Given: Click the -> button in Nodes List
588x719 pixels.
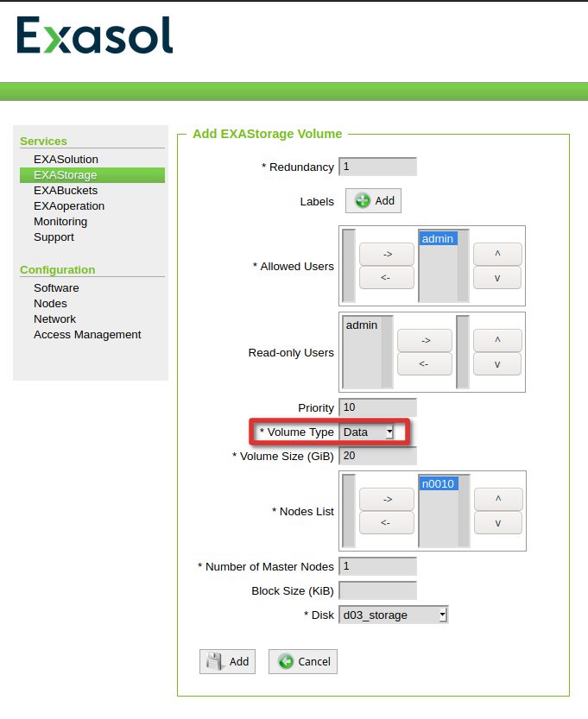Looking at the screenshot, I should click(x=387, y=500).
